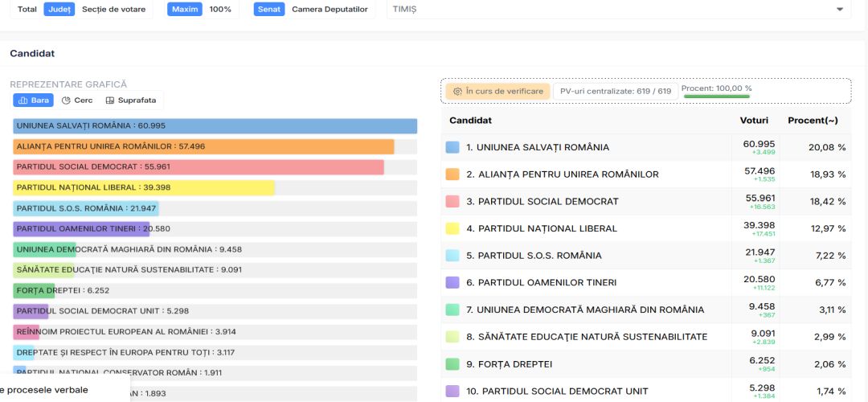Select the Județ toggle option

59,10
